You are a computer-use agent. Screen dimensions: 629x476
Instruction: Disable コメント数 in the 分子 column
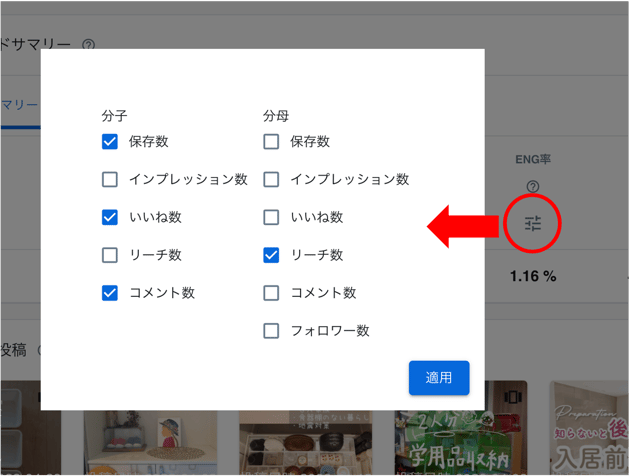pyautogui.click(x=110, y=293)
